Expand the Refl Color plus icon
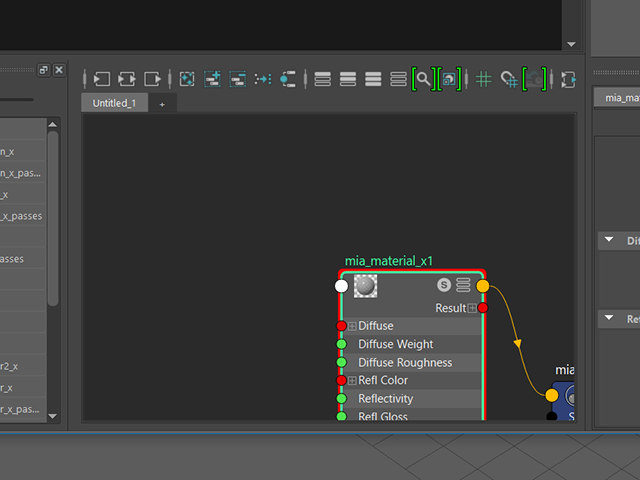 352,381
